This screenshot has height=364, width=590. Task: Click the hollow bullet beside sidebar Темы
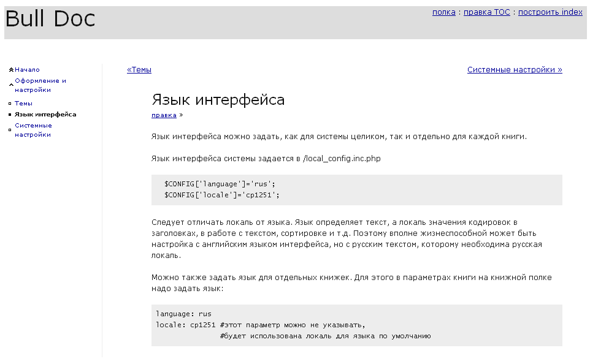click(x=10, y=104)
